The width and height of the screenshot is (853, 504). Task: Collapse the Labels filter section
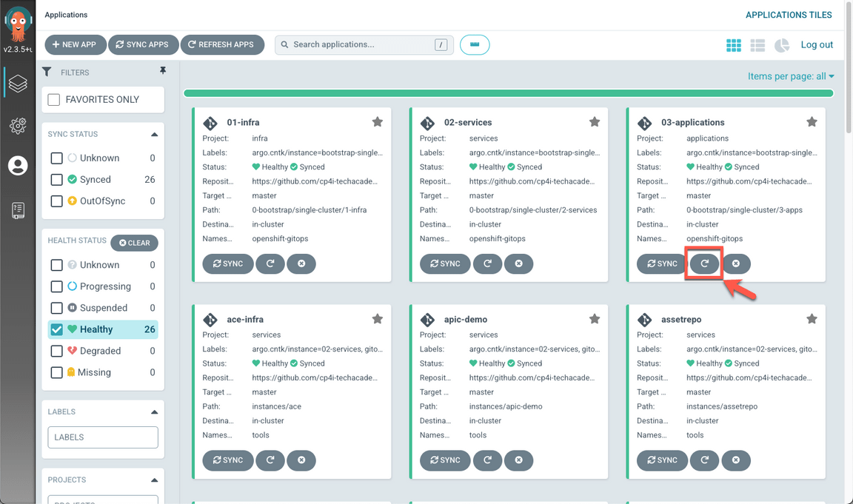point(154,412)
